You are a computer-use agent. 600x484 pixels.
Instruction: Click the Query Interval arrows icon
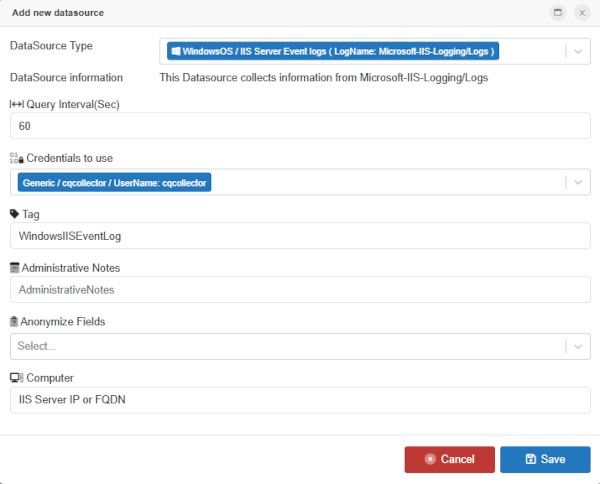click(15, 105)
